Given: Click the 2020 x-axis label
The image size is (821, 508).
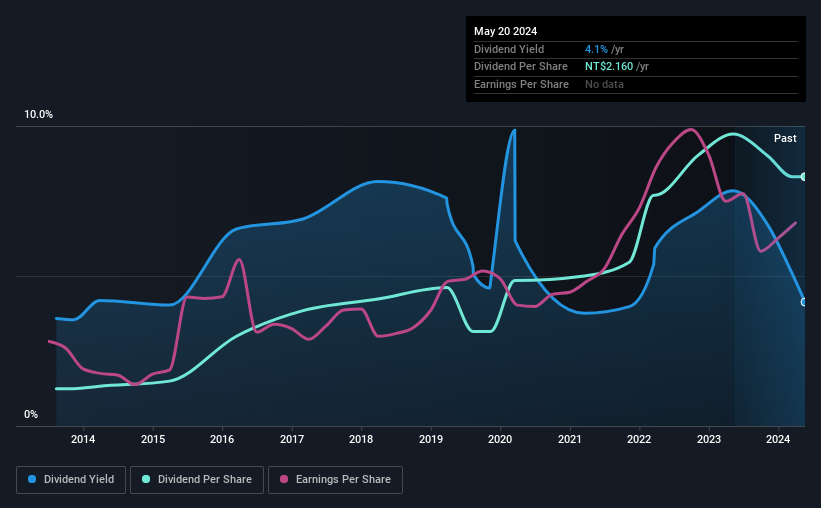Looking at the screenshot, I should (500, 439).
